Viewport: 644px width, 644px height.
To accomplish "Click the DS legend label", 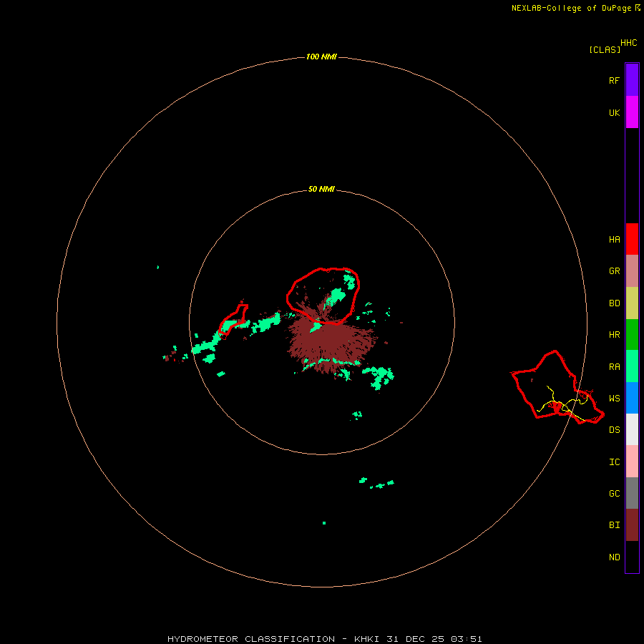I will click(x=614, y=430).
